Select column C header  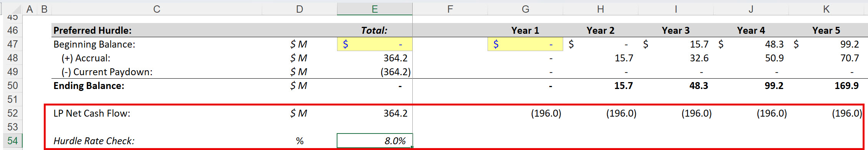pyautogui.click(x=157, y=9)
